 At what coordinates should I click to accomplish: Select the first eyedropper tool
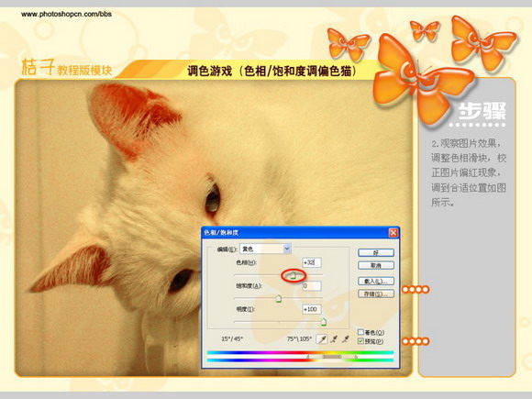322,339
